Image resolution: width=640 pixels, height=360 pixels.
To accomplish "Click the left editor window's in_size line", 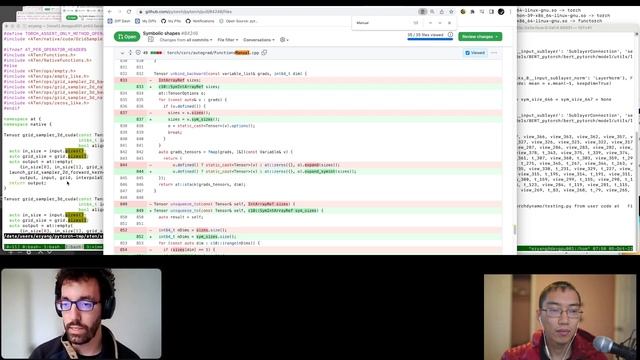I will point(48,151).
